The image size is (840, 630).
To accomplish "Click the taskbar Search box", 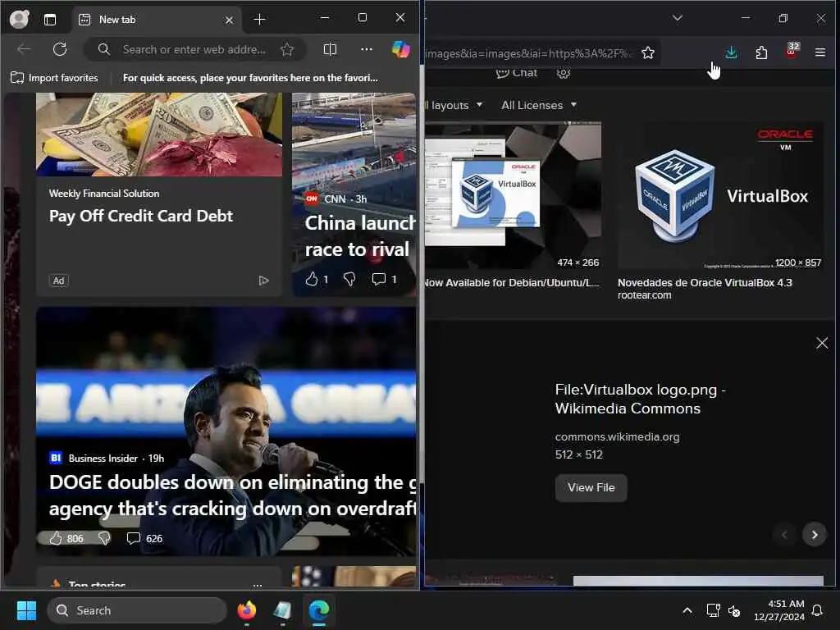I will pos(137,610).
